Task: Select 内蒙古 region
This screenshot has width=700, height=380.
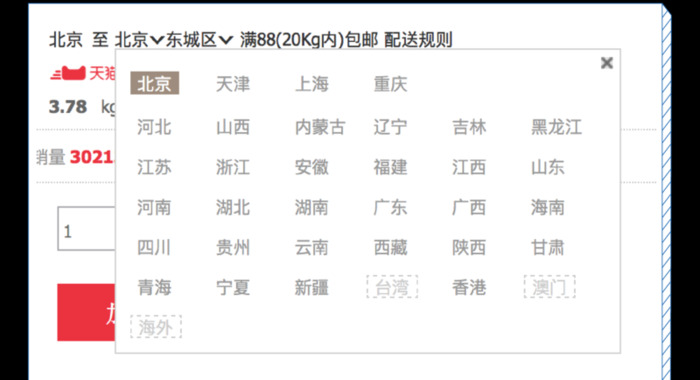Action: (320, 127)
